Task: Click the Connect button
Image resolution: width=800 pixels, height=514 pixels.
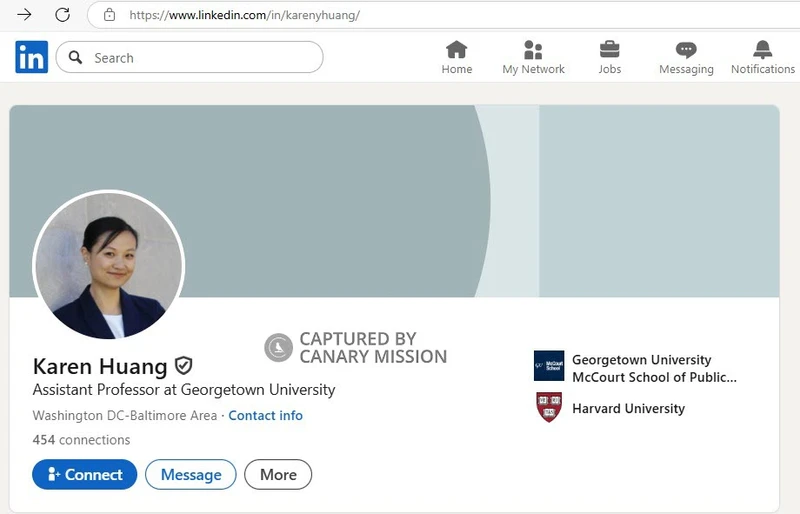Action: (85, 474)
